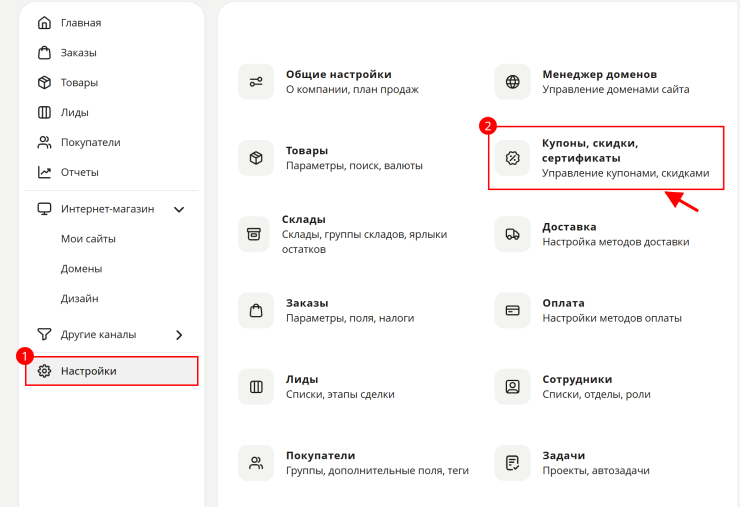The image size is (740, 507).
Task: Click the Сотрудники person badge icon
Action: [x=513, y=387]
